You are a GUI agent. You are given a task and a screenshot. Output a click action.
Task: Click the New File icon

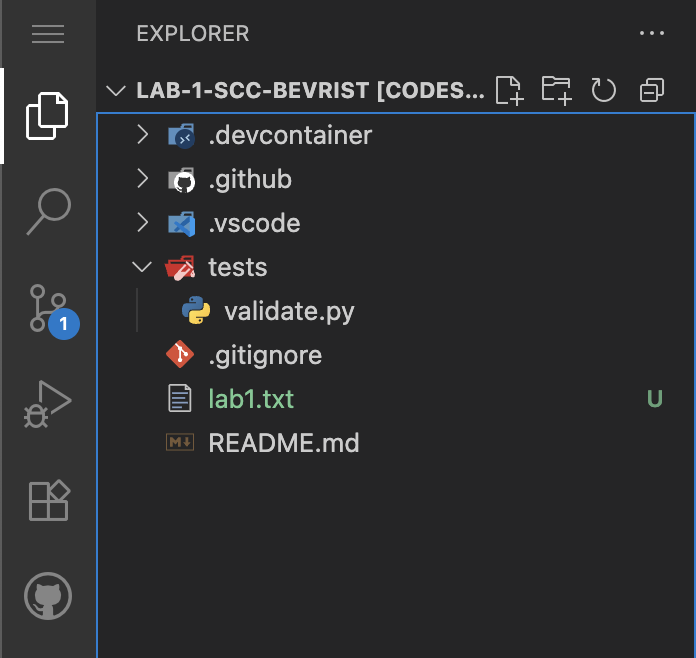(510, 91)
